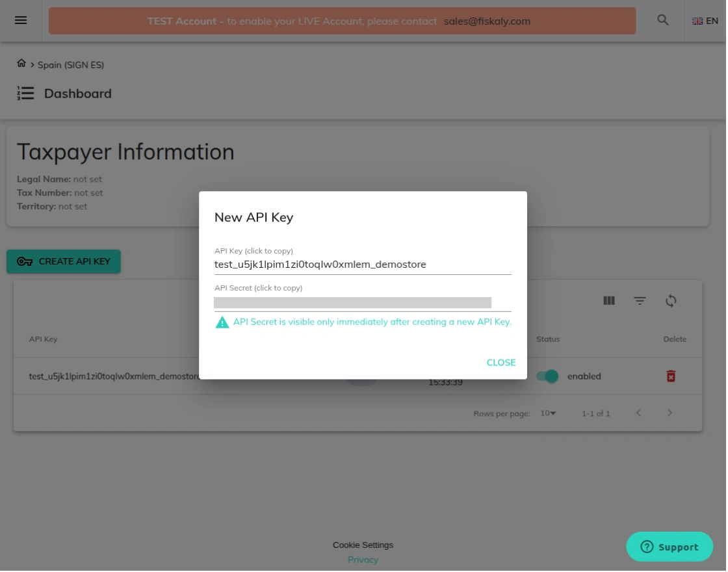
Task: Click the Delete column header
Action: 676,340
